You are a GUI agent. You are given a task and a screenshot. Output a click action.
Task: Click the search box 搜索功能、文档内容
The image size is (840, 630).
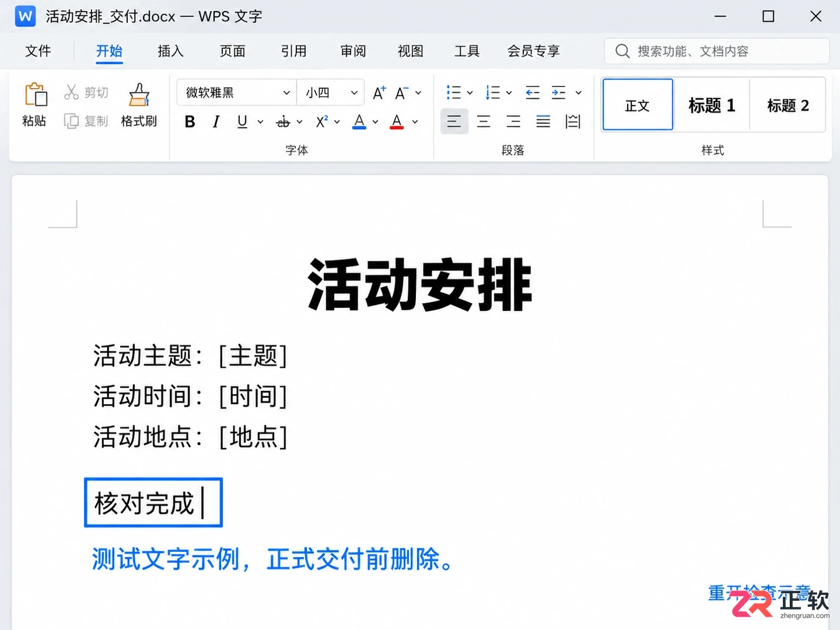tap(717, 51)
